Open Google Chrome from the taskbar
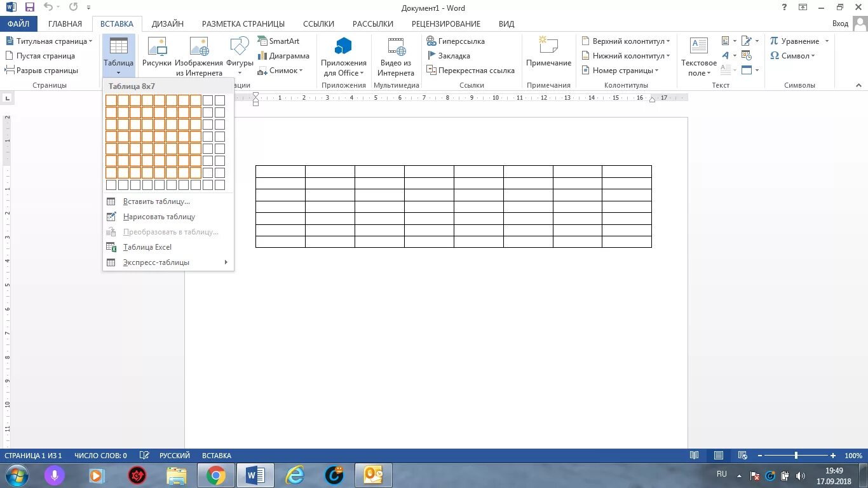This screenshot has width=868, height=488. click(x=216, y=475)
